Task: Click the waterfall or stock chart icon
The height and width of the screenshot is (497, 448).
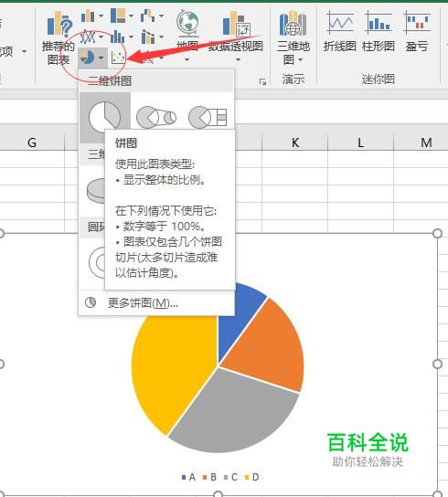Action: click(x=147, y=16)
